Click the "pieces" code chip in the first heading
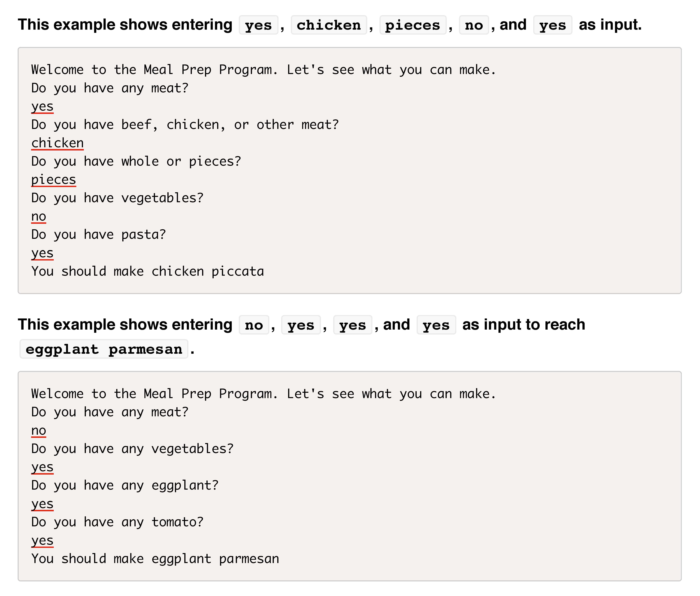The height and width of the screenshot is (596, 700). pyautogui.click(x=412, y=25)
